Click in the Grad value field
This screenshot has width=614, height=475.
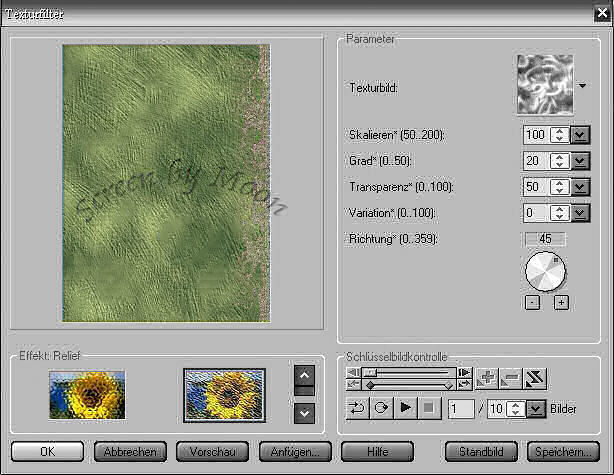536,160
